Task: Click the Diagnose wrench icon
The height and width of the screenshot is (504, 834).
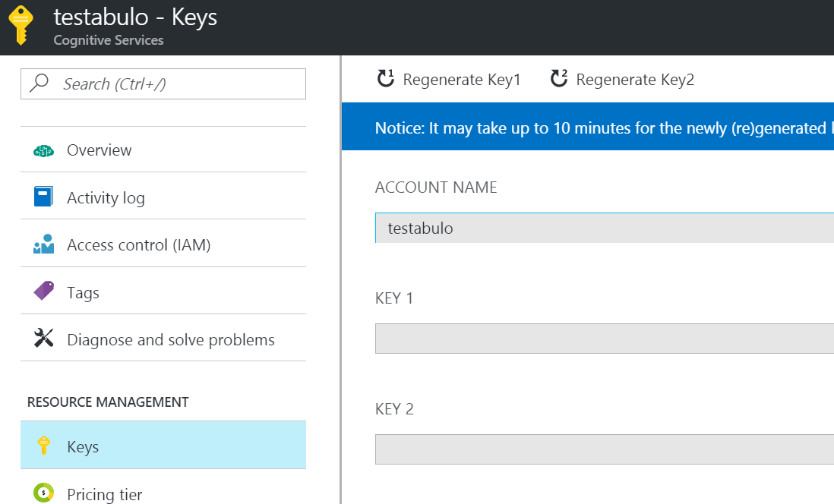Action: click(43, 338)
